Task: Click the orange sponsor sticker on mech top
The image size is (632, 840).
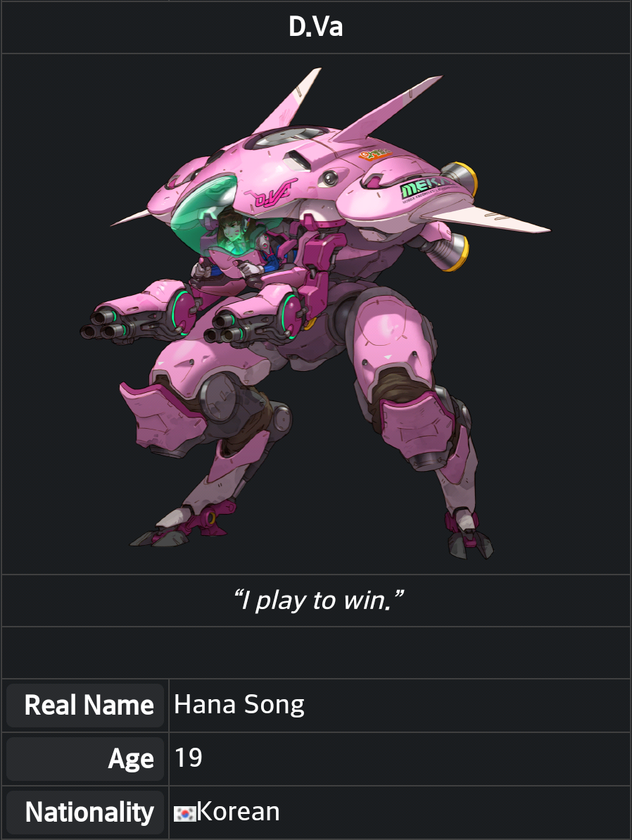Action: pos(375,155)
